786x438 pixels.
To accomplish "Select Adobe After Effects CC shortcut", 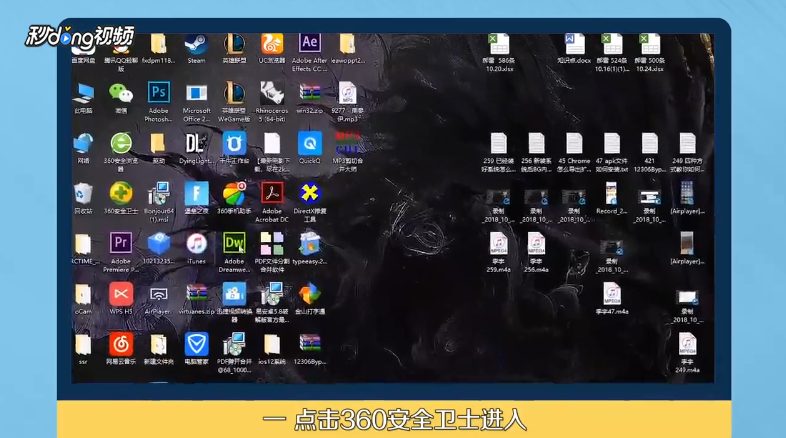I will pyautogui.click(x=309, y=44).
